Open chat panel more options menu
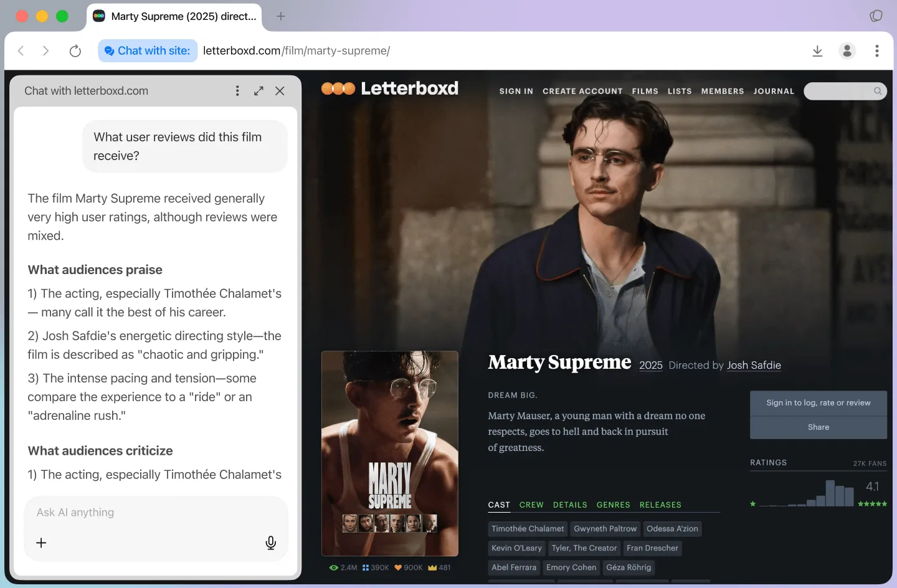The width and height of the screenshot is (897, 588). pos(237,91)
